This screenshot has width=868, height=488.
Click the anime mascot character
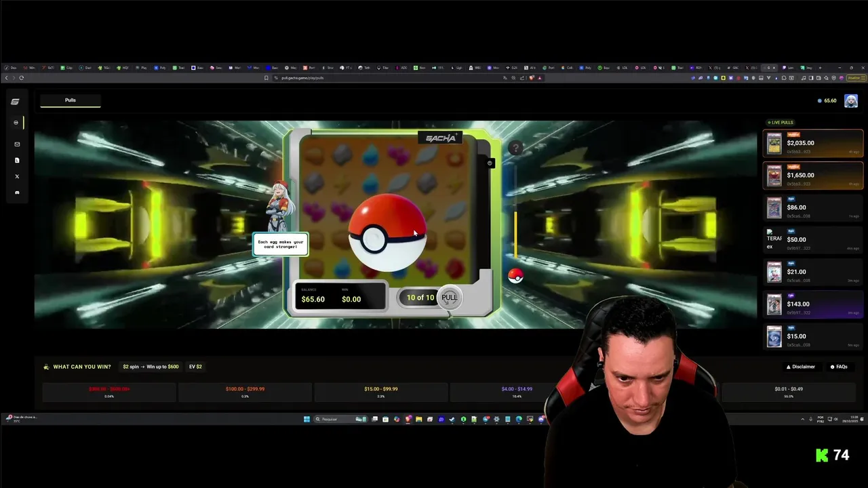pos(280,207)
